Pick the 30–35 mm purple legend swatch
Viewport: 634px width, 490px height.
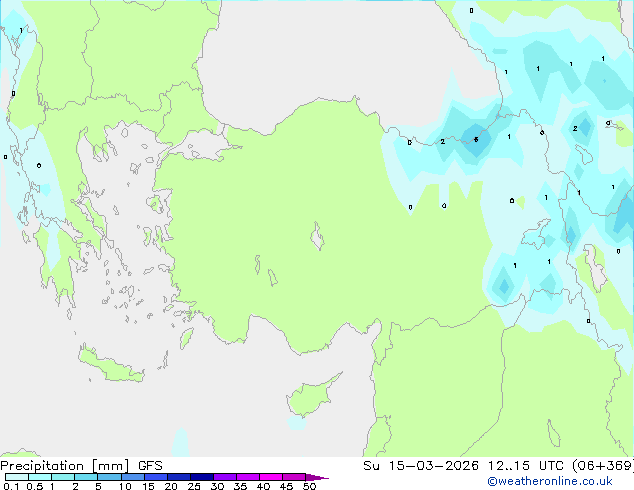[224, 477]
